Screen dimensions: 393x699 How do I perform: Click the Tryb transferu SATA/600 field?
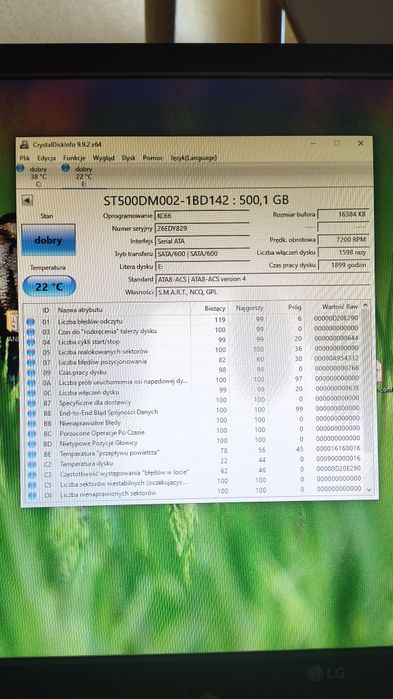pyautogui.click(x=202, y=254)
